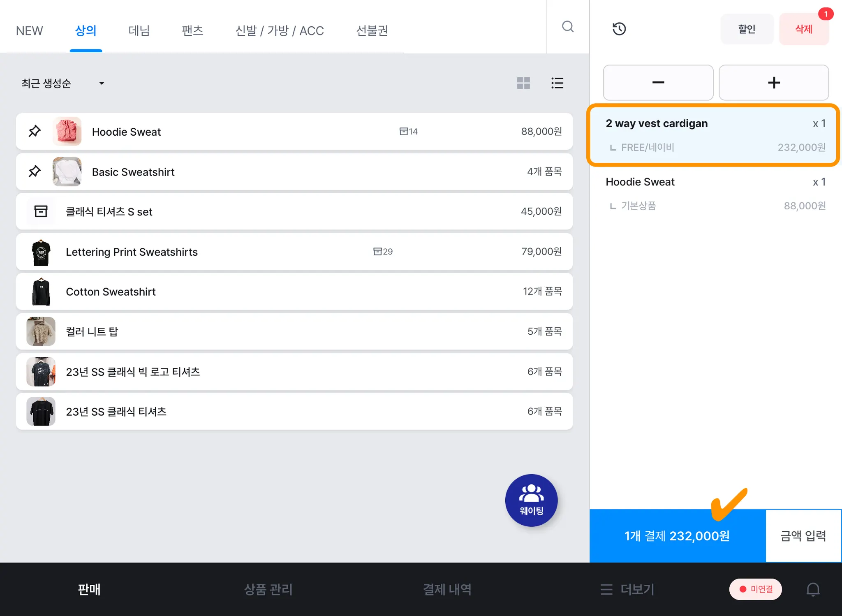Expand the 최근 생성순 sort dropdown

(62, 83)
